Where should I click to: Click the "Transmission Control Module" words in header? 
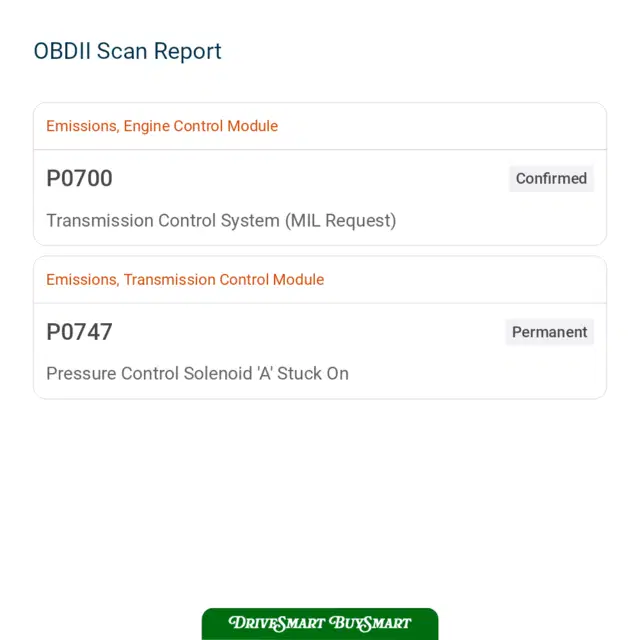pos(224,280)
